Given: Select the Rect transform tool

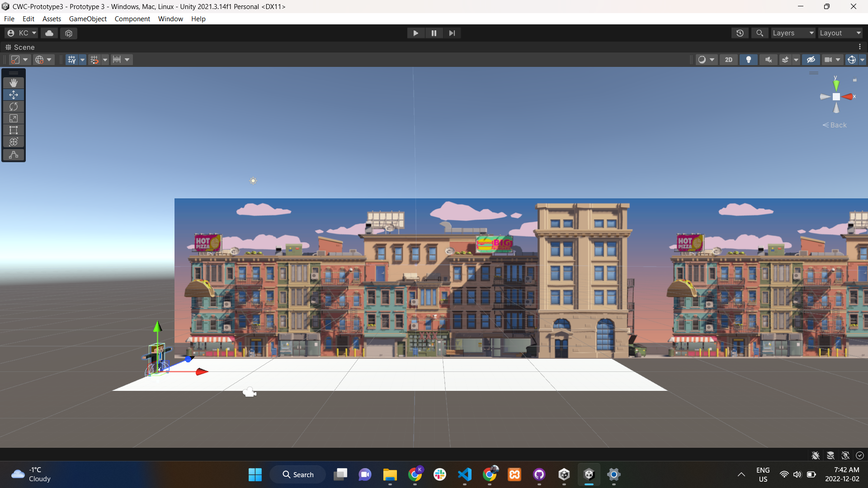Looking at the screenshot, I should click(x=14, y=130).
